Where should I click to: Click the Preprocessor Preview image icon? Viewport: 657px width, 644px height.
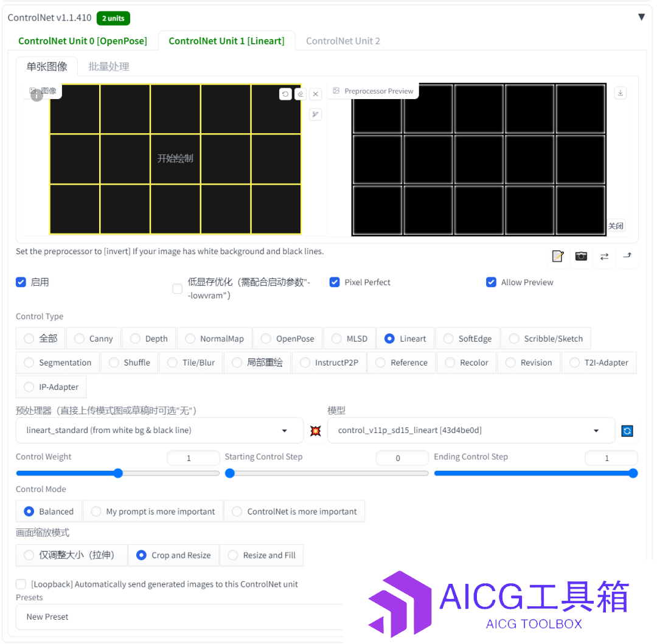[x=336, y=91]
